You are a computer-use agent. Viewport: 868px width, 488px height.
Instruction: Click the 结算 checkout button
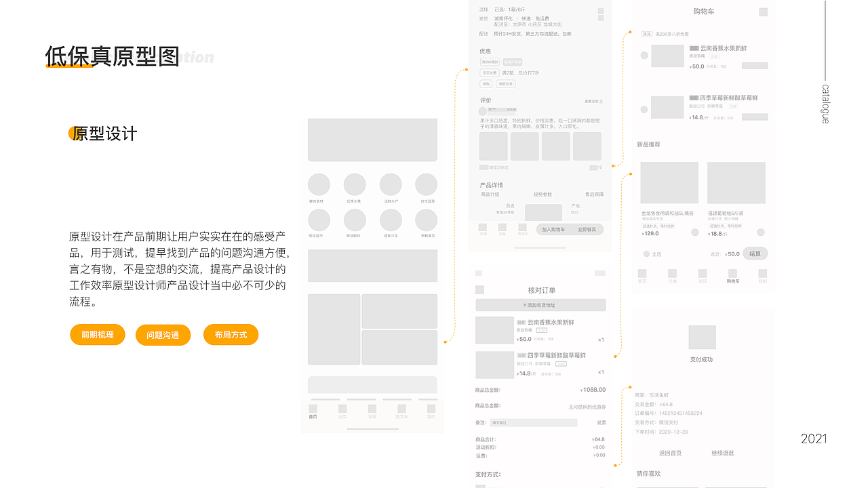[755, 253]
